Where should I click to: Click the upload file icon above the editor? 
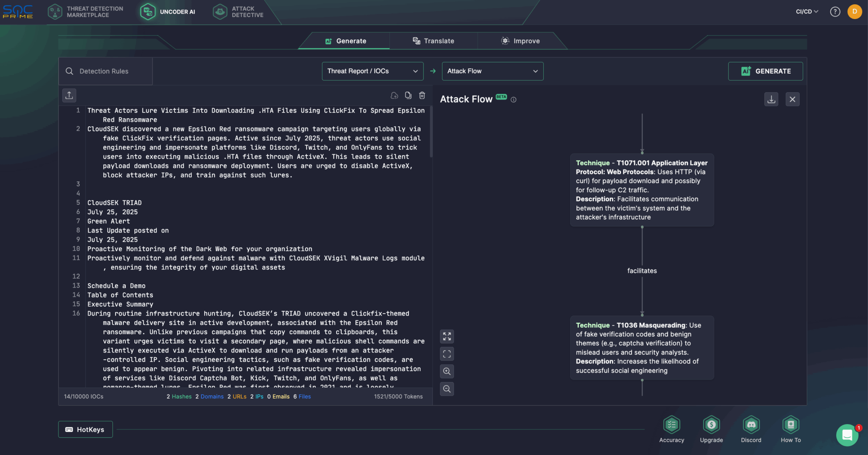pyautogui.click(x=69, y=95)
